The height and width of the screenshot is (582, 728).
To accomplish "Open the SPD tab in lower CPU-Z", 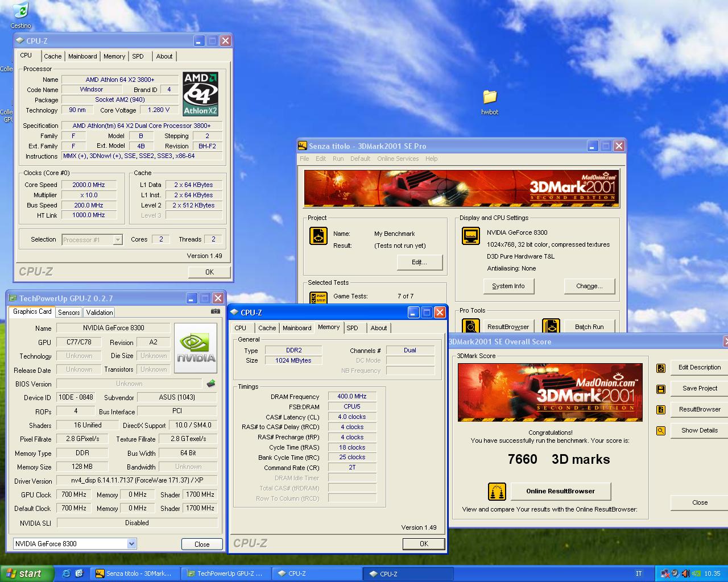I will coord(353,328).
